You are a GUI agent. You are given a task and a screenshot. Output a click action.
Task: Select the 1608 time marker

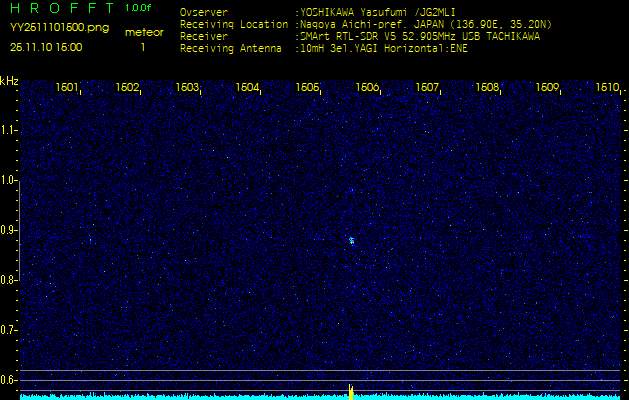tap(487, 88)
